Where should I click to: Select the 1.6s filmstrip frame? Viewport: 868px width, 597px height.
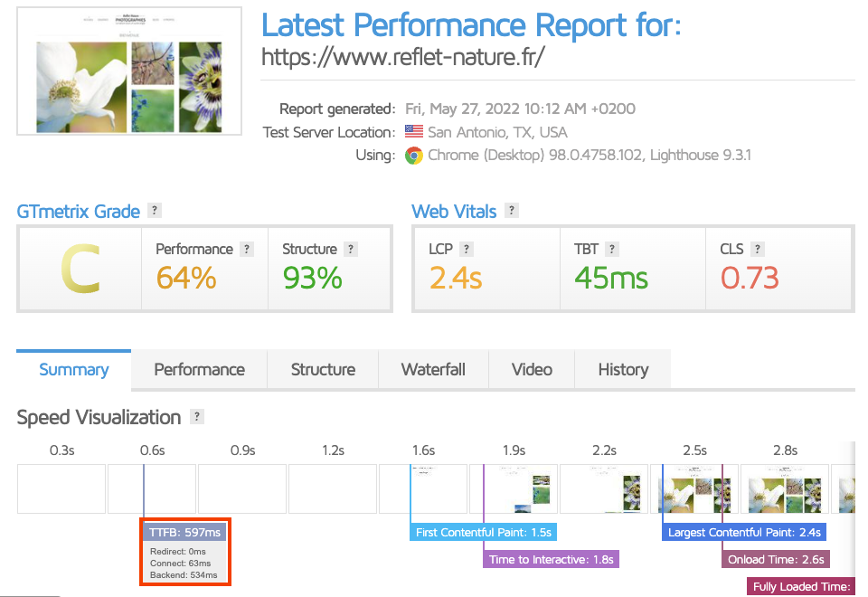point(423,489)
